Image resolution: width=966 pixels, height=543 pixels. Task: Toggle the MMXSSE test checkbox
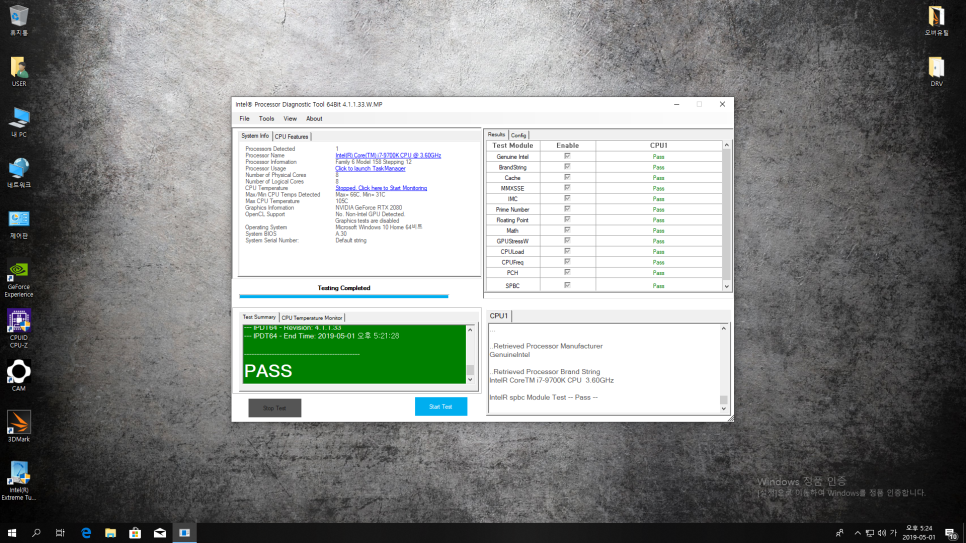[x=567, y=188]
